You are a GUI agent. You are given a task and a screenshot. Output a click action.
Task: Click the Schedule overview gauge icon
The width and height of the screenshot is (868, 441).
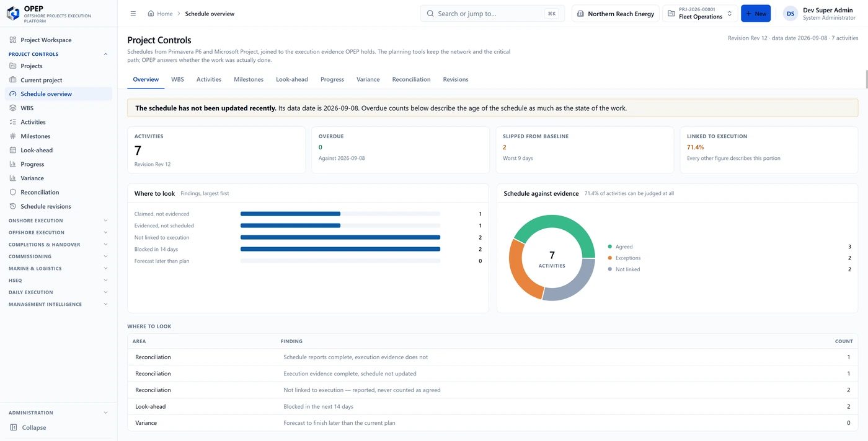tap(13, 94)
